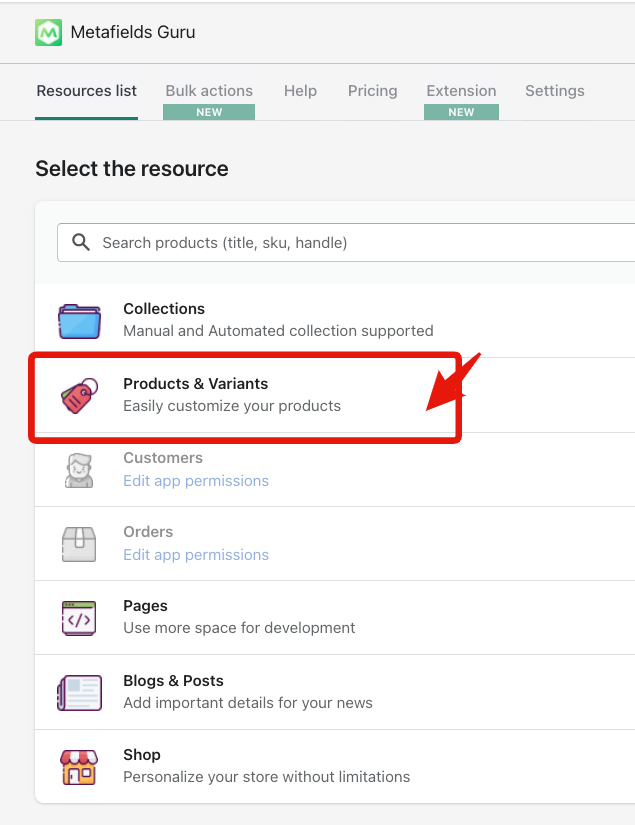Select the Collections folder icon
Viewport: 635px width, 825px height.
(79, 320)
